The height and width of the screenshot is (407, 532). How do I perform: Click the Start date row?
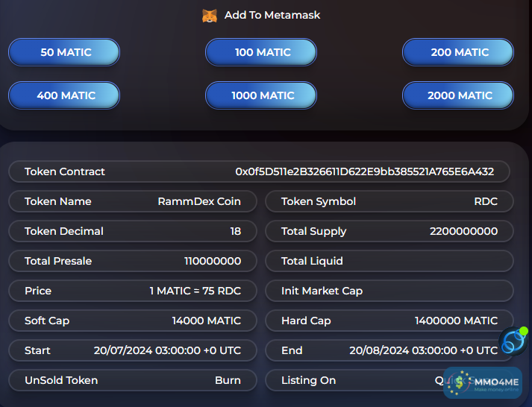(133, 350)
